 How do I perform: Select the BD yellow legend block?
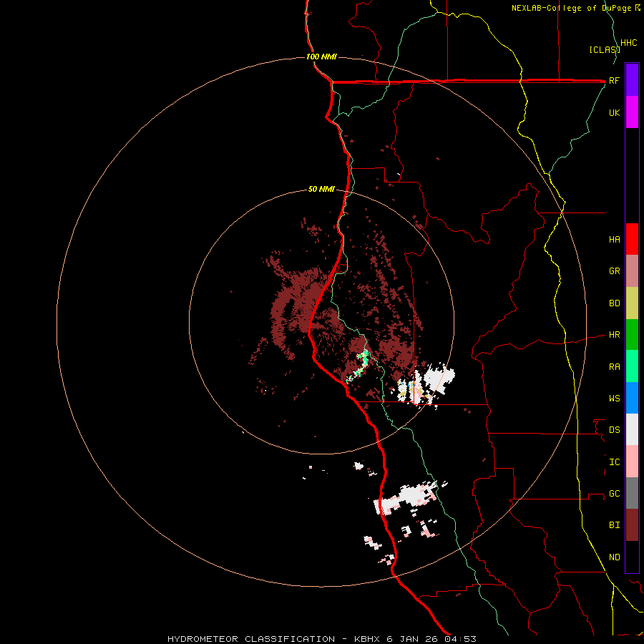pyautogui.click(x=632, y=303)
